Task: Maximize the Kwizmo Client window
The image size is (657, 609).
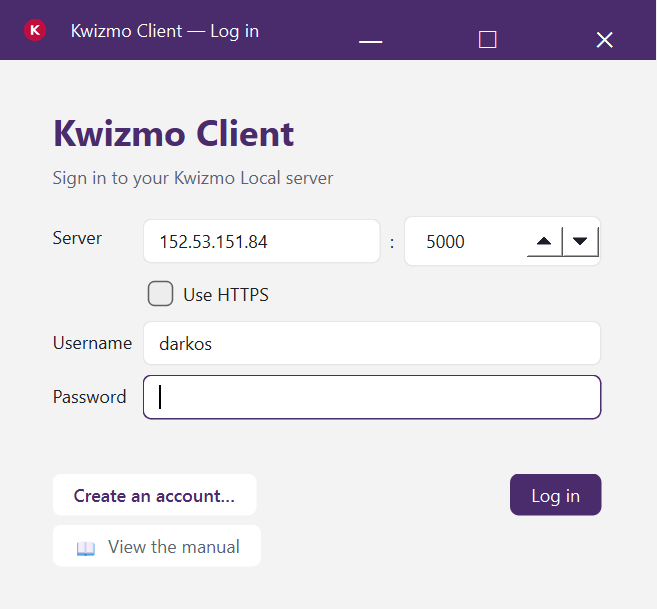Action: click(488, 40)
